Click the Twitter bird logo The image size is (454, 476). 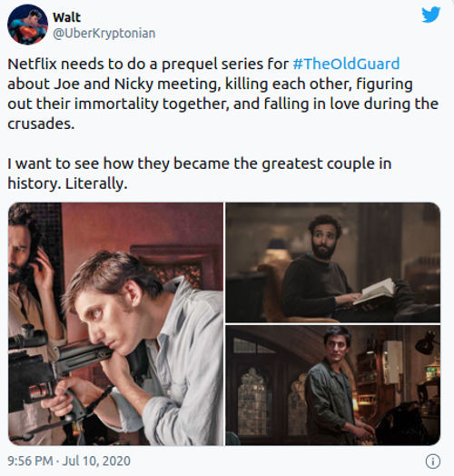pyautogui.click(x=431, y=15)
